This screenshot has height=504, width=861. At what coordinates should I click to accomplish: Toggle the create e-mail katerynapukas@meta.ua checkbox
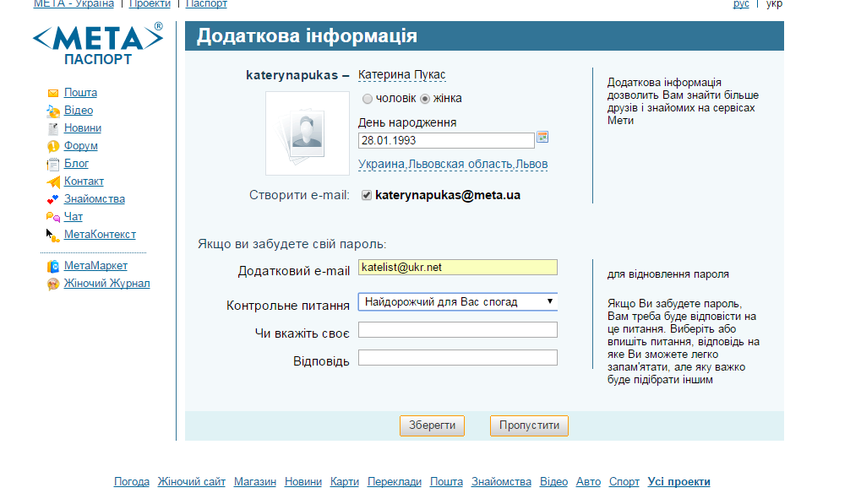[x=367, y=195]
